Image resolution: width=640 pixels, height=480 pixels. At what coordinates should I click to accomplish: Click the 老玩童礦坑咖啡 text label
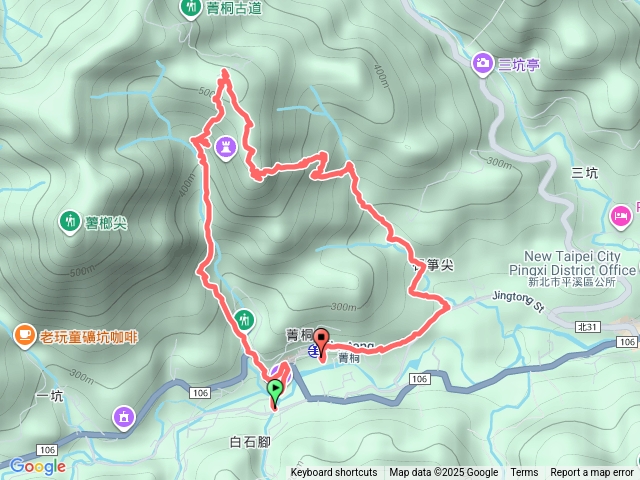(x=89, y=337)
